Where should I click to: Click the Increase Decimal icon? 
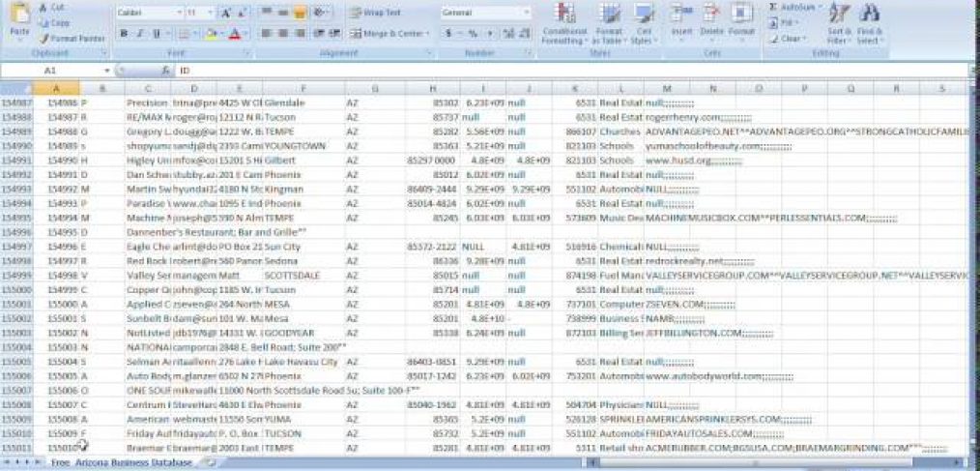click(508, 34)
